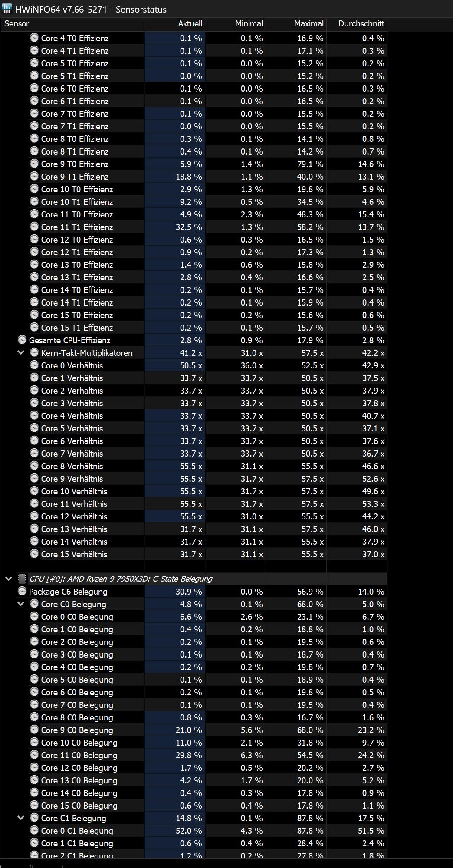Image resolution: width=453 pixels, height=868 pixels.
Task: Click the 30.9 % Package C6 current value
Action: [x=189, y=592]
